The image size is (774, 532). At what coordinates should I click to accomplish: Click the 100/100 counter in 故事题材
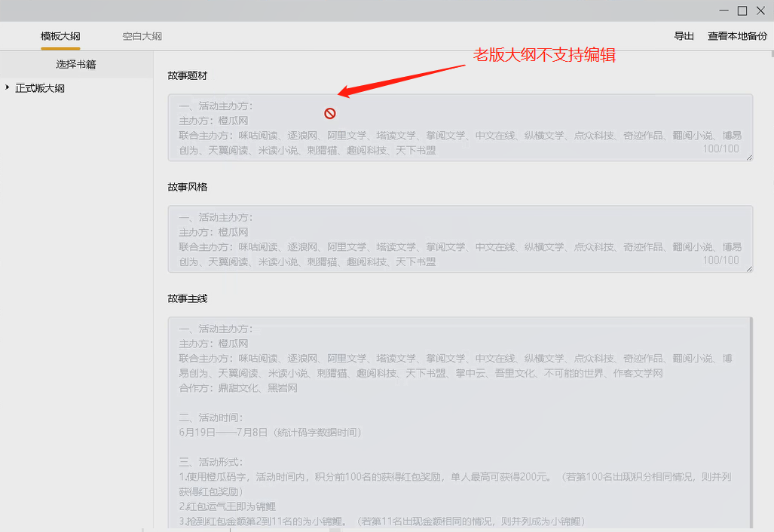[720, 148]
